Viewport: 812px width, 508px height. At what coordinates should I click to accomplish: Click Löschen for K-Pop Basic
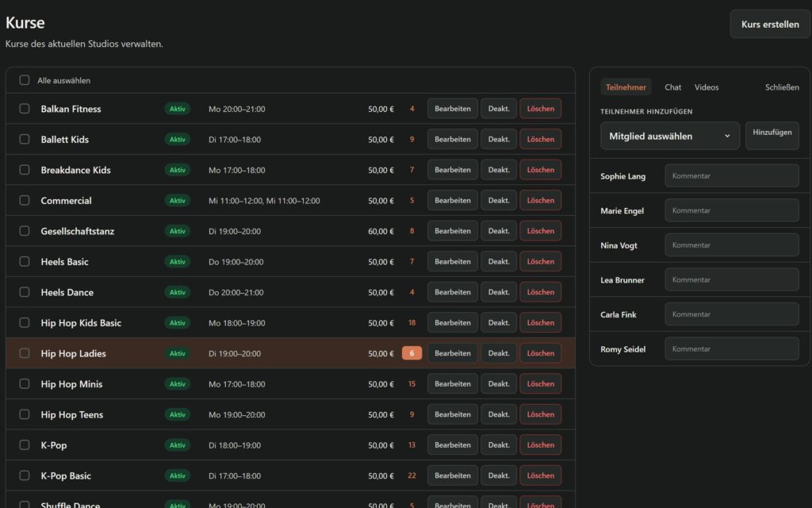tap(541, 475)
